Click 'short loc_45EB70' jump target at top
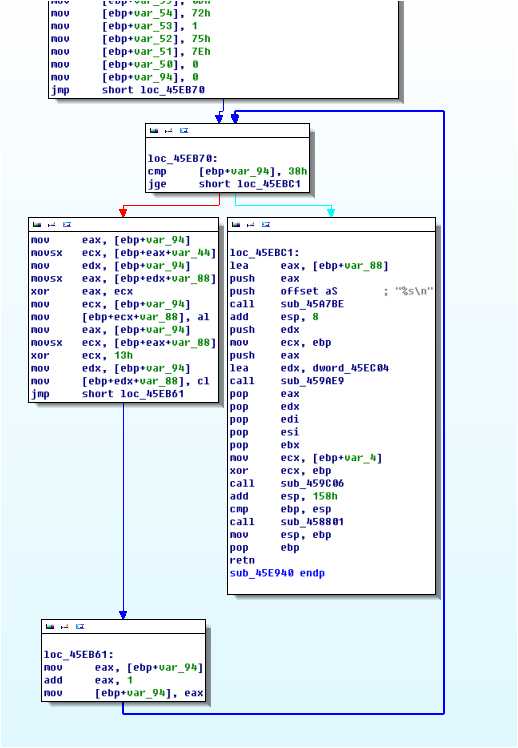This screenshot has width=518, height=748. (x=153, y=90)
